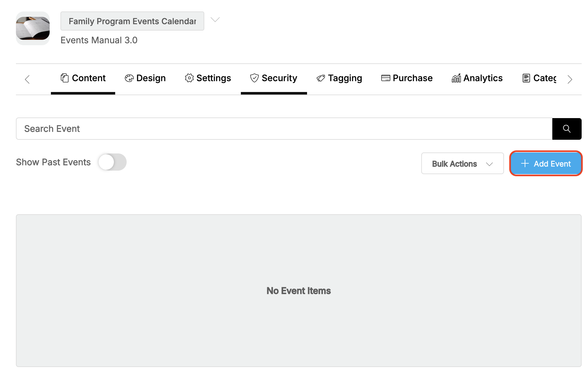The width and height of the screenshot is (588, 382).
Task: Click inside the Search Event field
Action: [191, 129]
